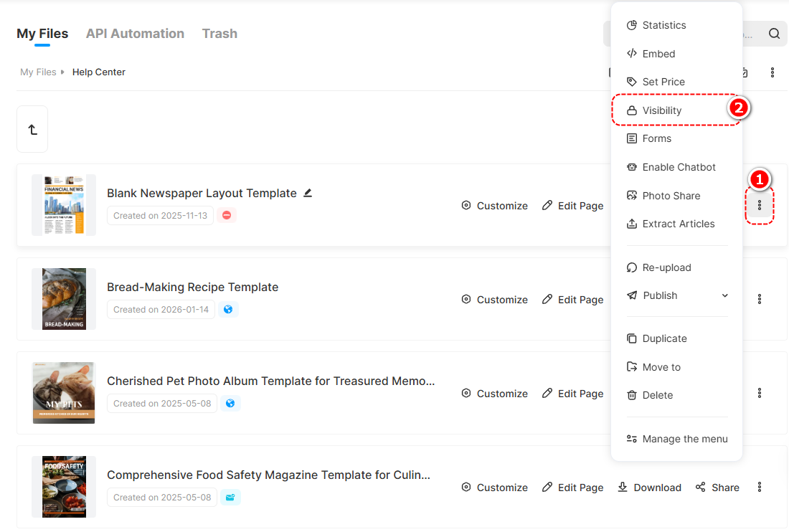
Task: Click the toolbar three-dot menu beside breadcrumb
Action: 773,72
